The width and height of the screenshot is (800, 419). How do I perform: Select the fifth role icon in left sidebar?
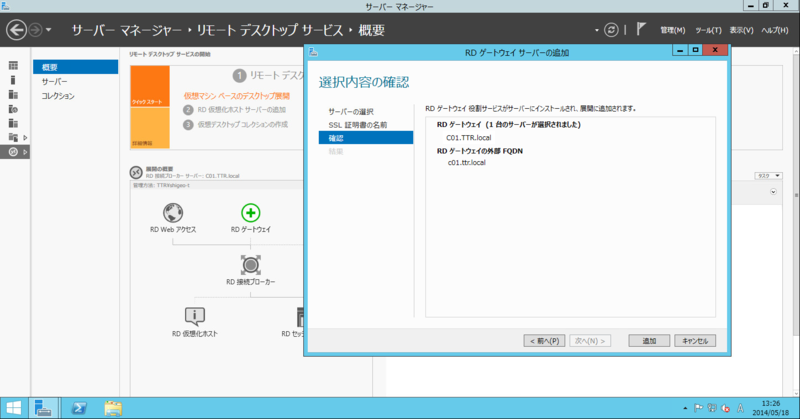pos(13,123)
